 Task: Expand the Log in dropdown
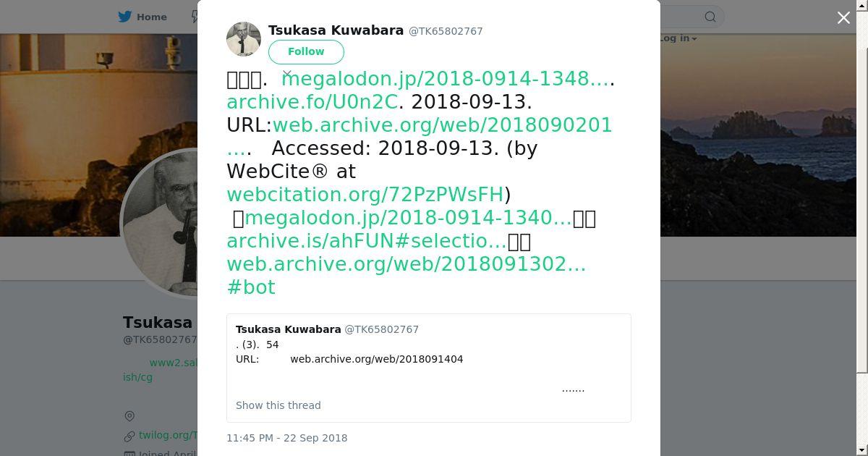coord(678,38)
